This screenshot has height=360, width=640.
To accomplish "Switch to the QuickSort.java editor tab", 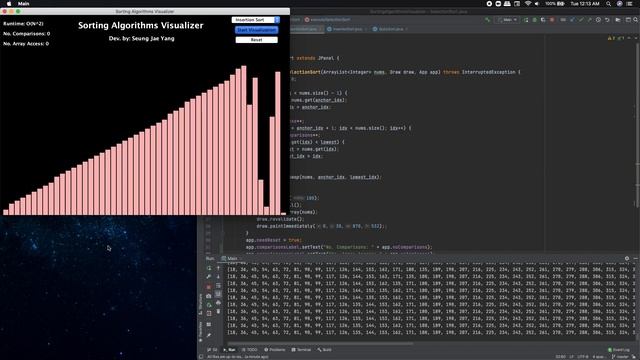I will coord(389,29).
